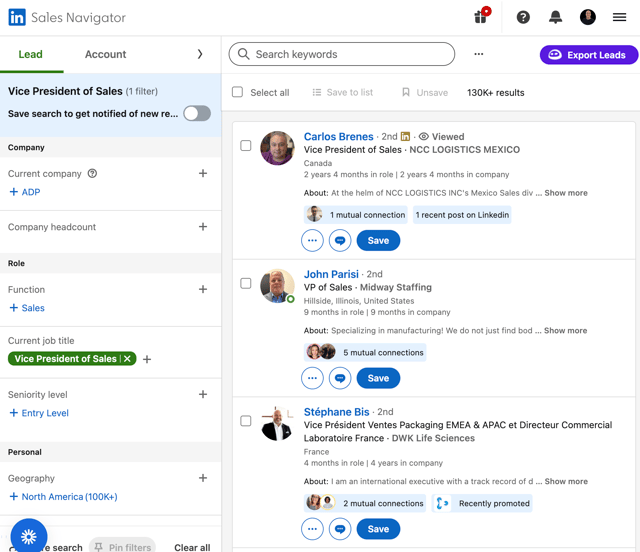This screenshot has height=552, width=640.
Task: Click the Pin filters button
Action: point(122,546)
